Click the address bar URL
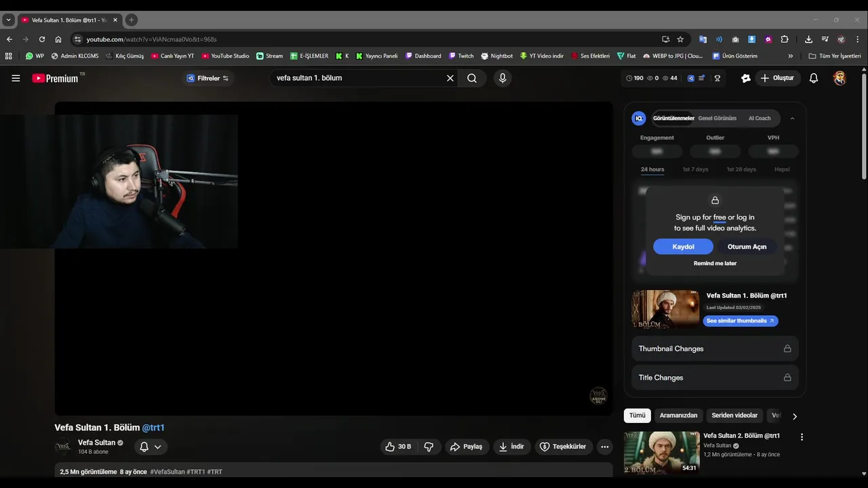Screen dimensions: 868x488 tap(151, 39)
